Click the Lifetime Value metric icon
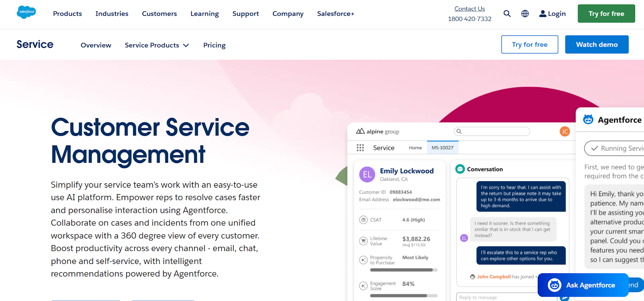Screen dimensions: 644x301 (x=363, y=241)
